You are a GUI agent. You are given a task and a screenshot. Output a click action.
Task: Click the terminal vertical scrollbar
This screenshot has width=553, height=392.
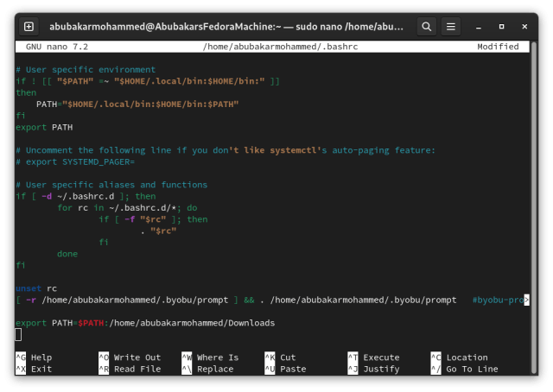click(x=534, y=208)
